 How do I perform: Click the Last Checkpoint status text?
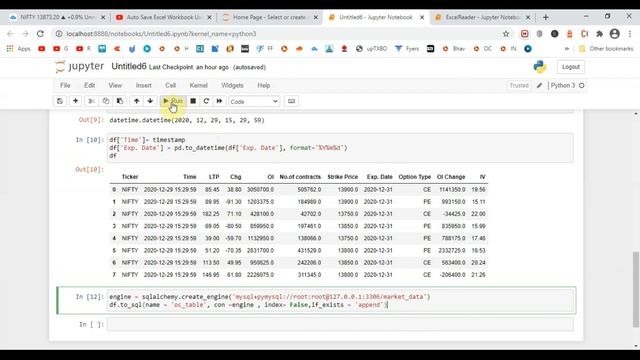point(189,67)
